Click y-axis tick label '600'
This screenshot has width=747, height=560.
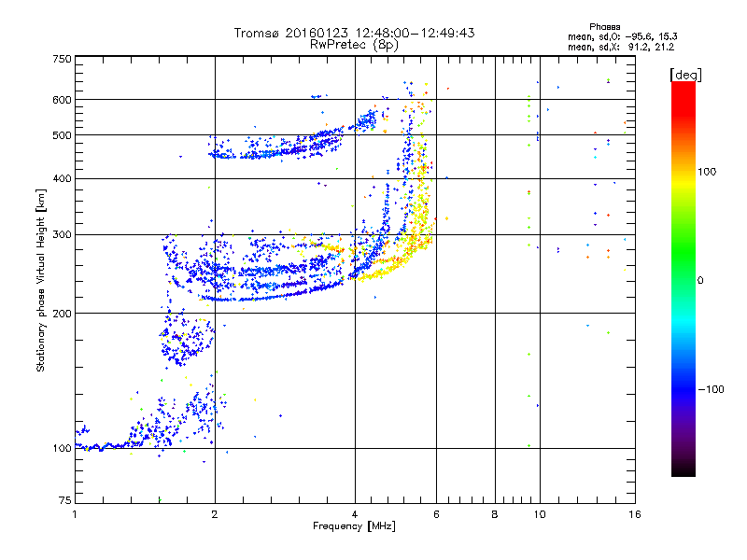(62, 100)
